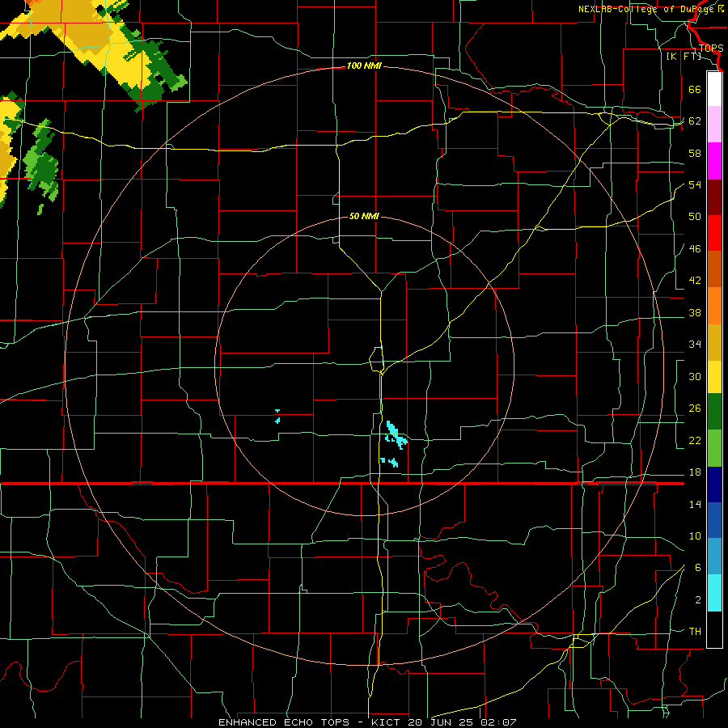Image resolution: width=728 pixels, height=728 pixels.
Task: Click legend value 34
Action: (695, 345)
